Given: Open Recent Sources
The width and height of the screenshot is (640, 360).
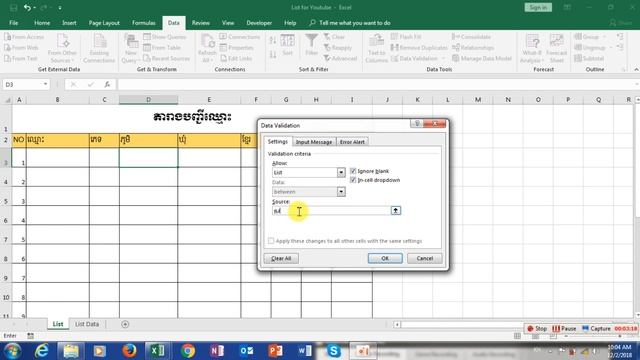Looking at the screenshot, I should pyautogui.click(x=167, y=58).
